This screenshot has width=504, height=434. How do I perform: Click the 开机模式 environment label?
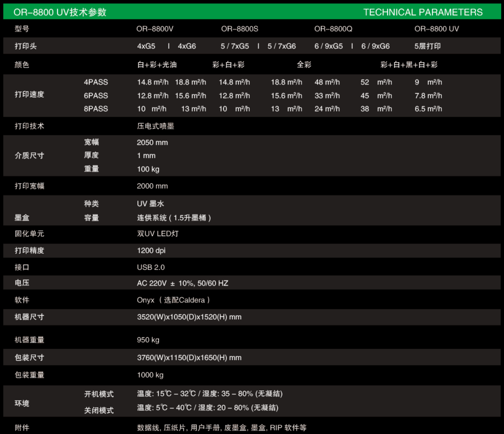tap(99, 394)
